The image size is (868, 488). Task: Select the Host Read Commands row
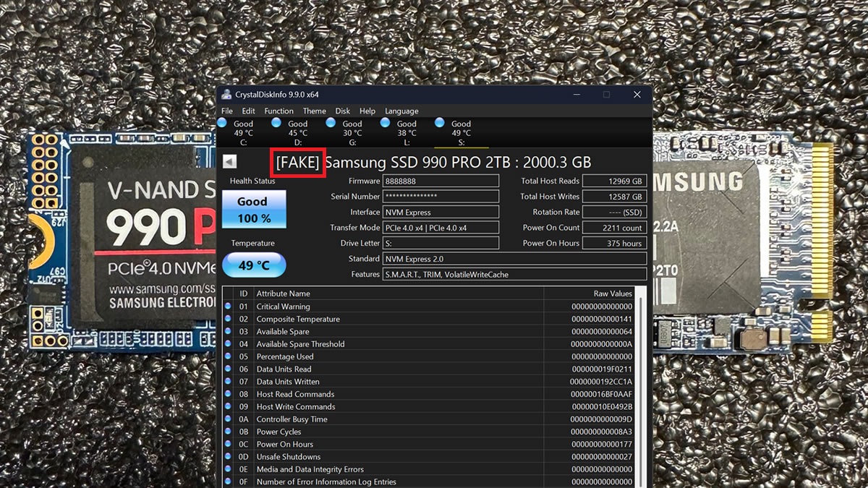click(429, 394)
